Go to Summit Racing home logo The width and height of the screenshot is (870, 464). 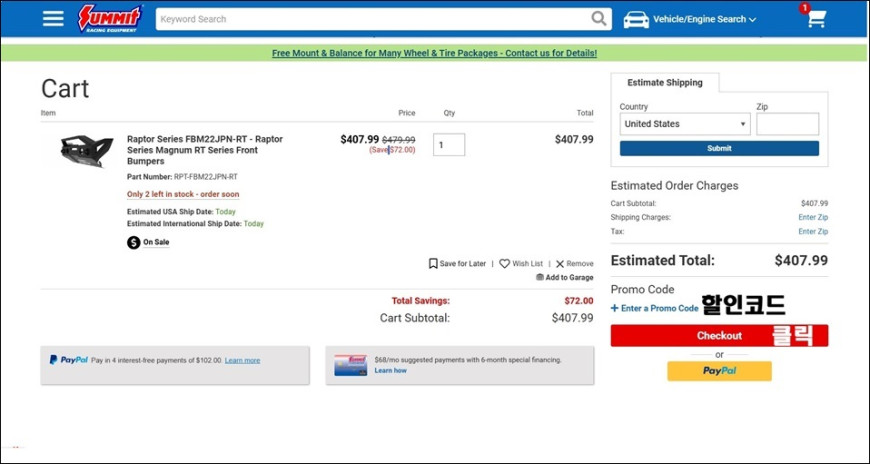coord(109,18)
